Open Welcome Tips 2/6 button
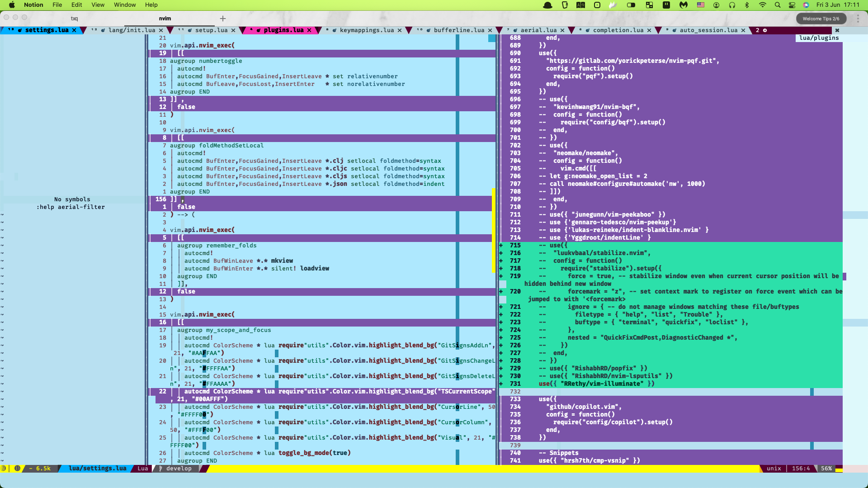 (x=821, y=19)
